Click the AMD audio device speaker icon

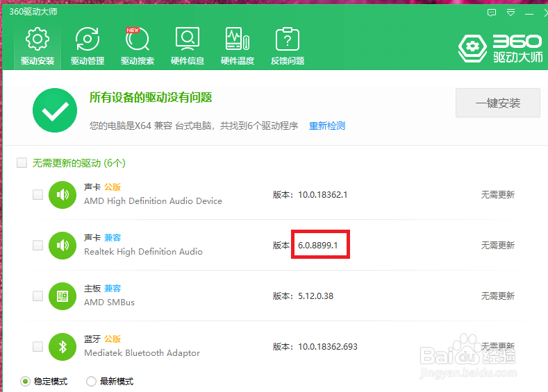(x=63, y=195)
